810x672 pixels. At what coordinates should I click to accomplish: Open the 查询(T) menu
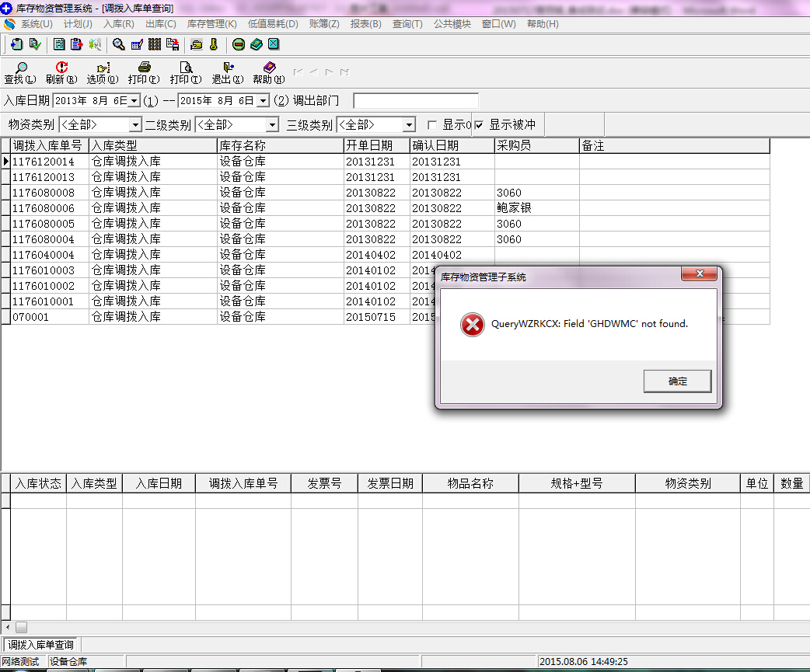click(x=407, y=24)
